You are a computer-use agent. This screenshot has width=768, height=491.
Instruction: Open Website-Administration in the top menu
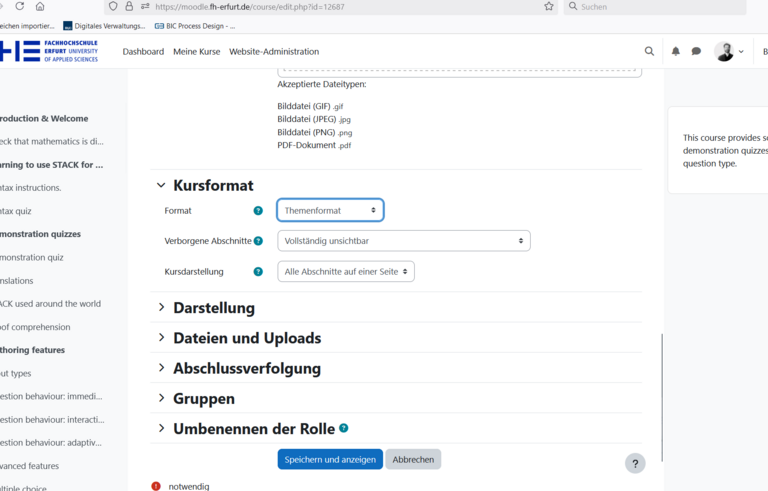(x=274, y=52)
